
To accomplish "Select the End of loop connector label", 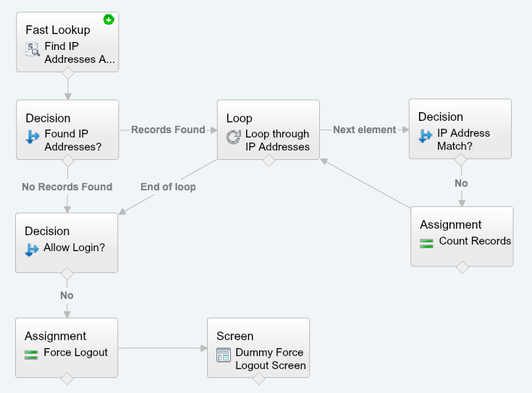I will 168,187.
